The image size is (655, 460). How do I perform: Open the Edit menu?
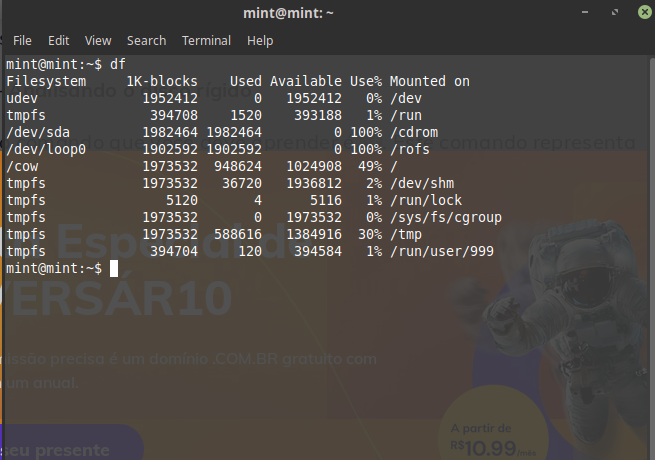click(58, 41)
